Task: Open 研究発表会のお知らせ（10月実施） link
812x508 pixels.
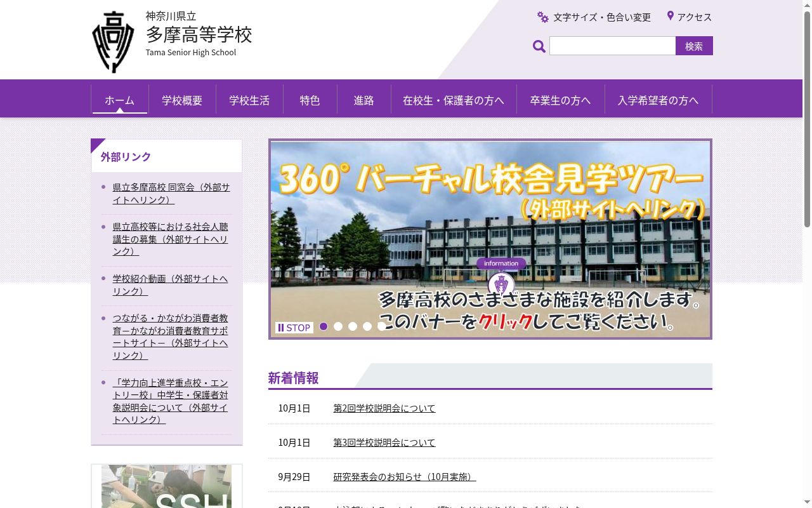Action: [405, 477]
